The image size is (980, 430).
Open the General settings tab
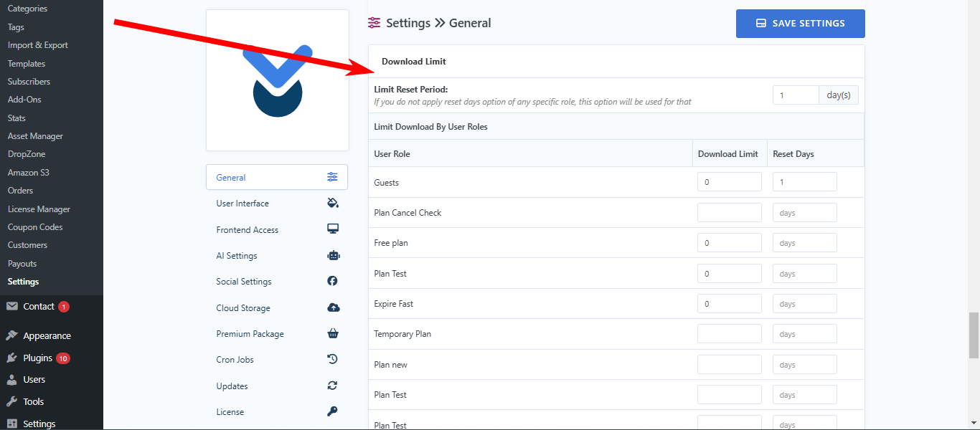[277, 177]
